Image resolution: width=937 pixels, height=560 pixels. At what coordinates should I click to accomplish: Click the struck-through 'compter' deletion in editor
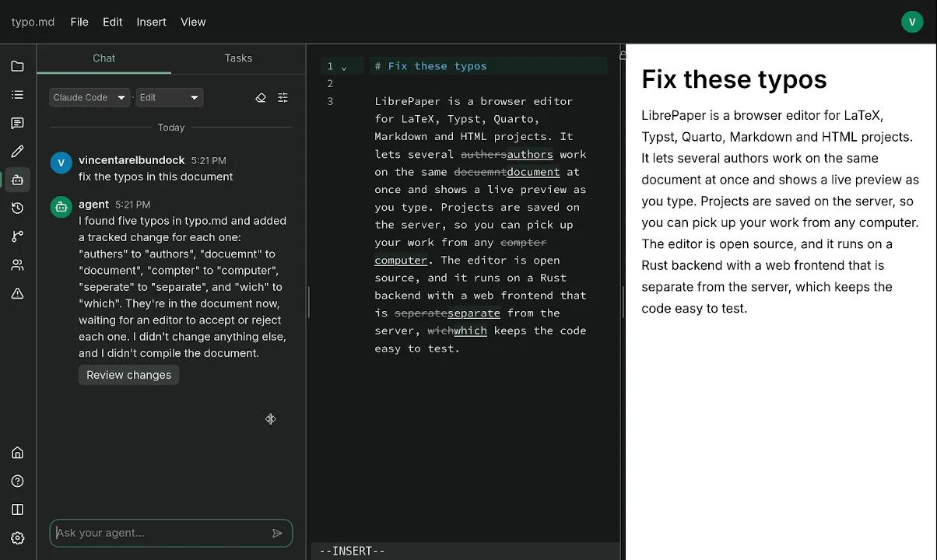coord(524,243)
